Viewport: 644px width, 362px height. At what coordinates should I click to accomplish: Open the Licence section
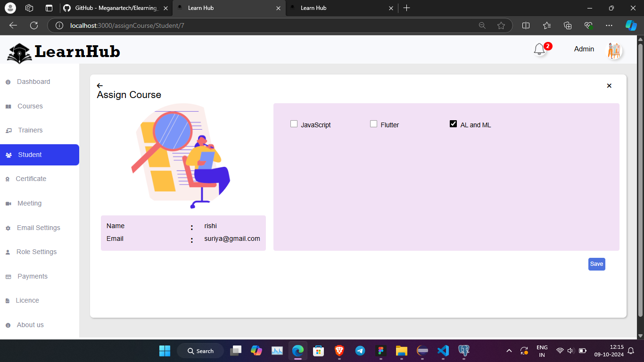coord(27,300)
